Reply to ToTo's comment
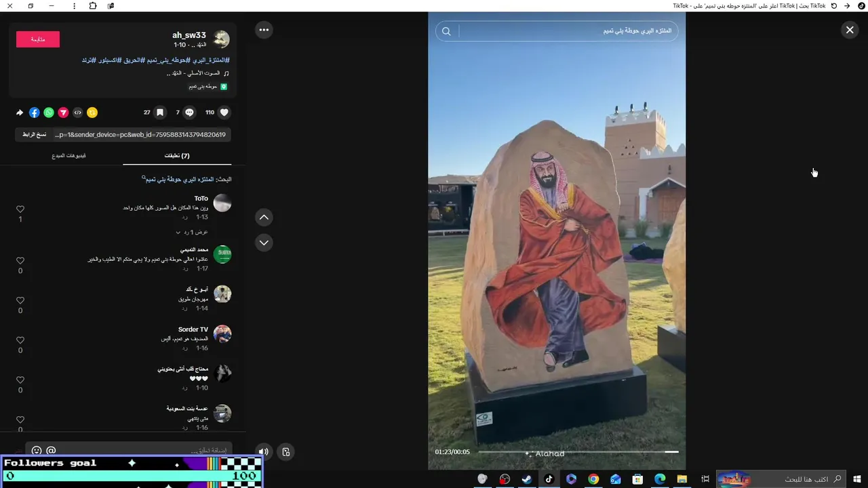This screenshot has width=868, height=488. pos(184,217)
